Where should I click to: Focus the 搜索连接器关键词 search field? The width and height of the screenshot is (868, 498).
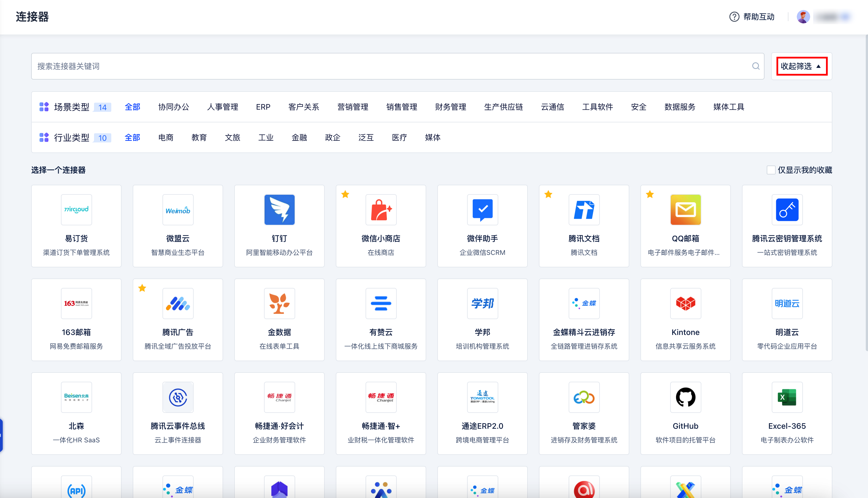pos(398,66)
